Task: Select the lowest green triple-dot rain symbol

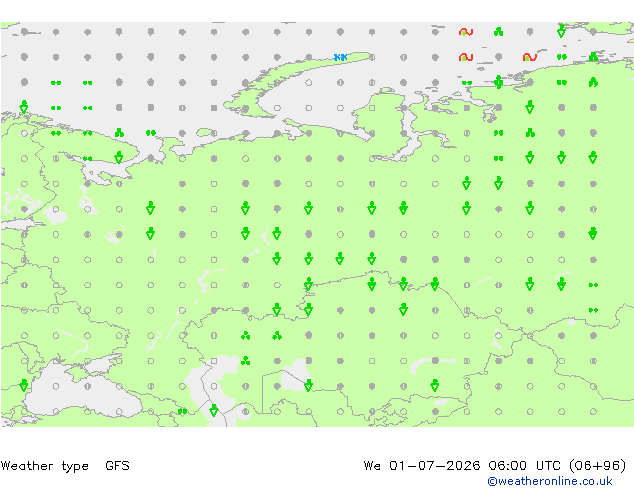Action: [x=245, y=361]
